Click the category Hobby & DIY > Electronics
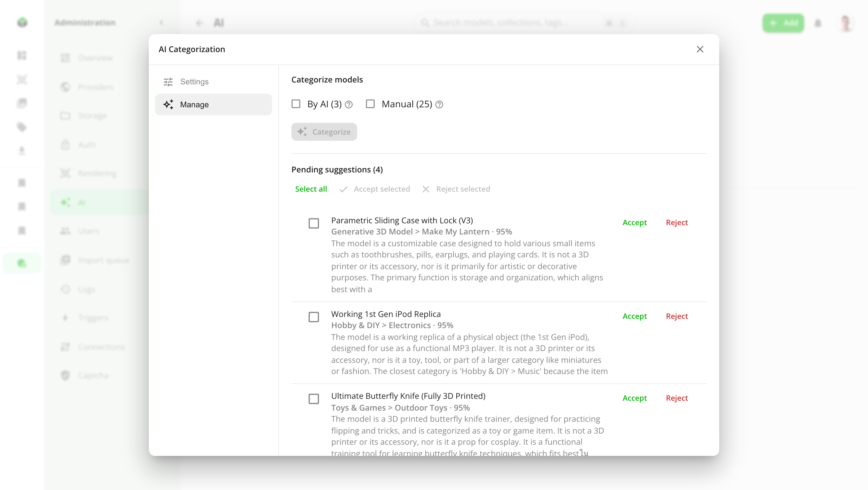Image resolution: width=868 pixels, height=490 pixels. pos(381,325)
